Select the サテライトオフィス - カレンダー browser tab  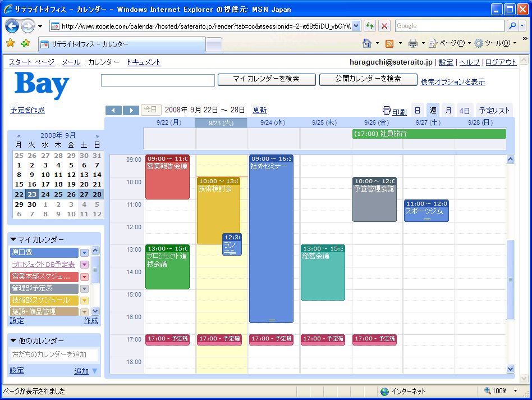(122, 44)
